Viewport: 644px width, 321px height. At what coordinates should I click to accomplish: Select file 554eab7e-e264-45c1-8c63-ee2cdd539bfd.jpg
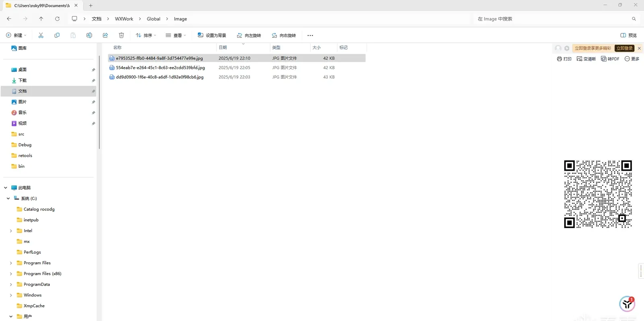[237, 68]
